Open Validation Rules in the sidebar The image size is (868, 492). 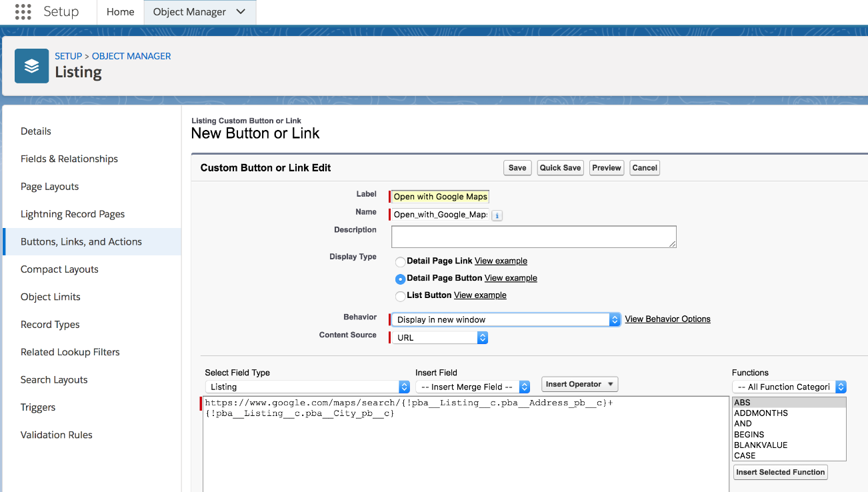pyautogui.click(x=56, y=434)
